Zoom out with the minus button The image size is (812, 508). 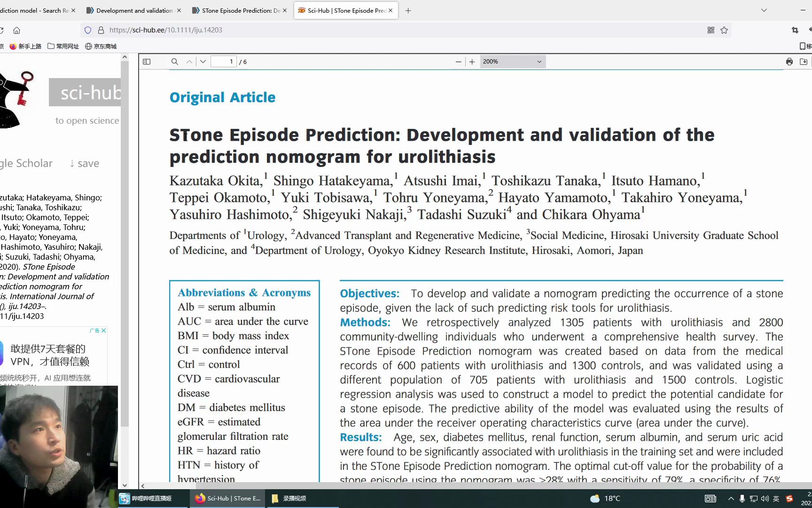458,62
